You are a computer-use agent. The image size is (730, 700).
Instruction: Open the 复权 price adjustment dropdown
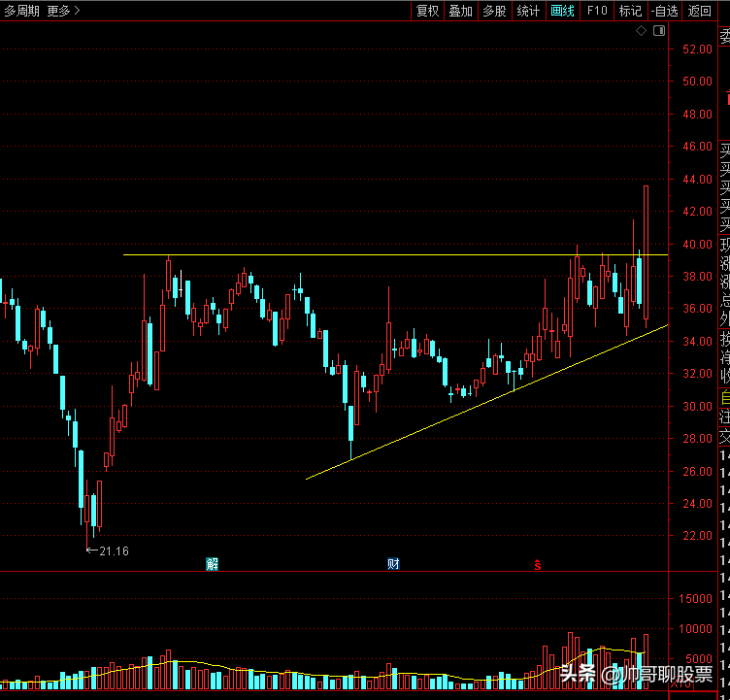(x=427, y=11)
